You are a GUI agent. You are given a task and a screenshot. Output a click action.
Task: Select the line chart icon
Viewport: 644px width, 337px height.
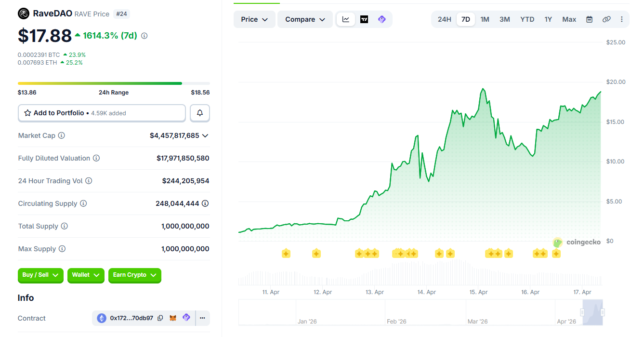click(x=346, y=19)
